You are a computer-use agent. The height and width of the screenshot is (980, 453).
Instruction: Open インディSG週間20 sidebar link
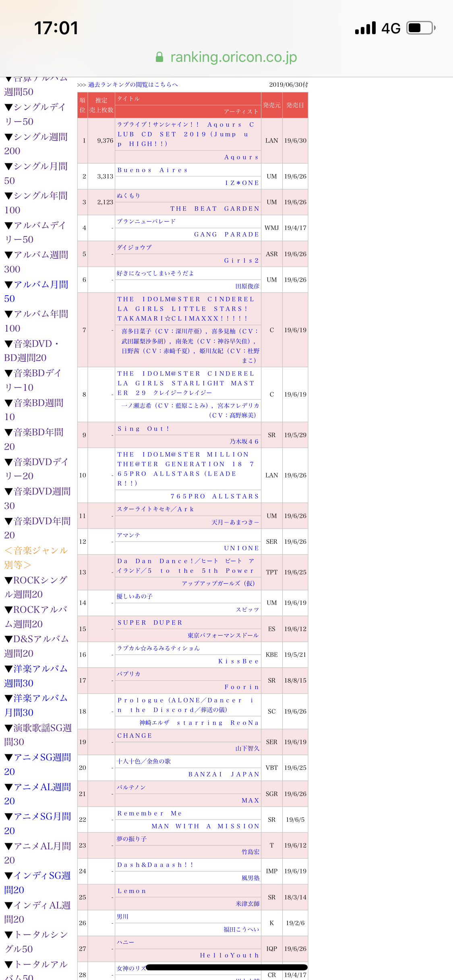click(x=37, y=883)
